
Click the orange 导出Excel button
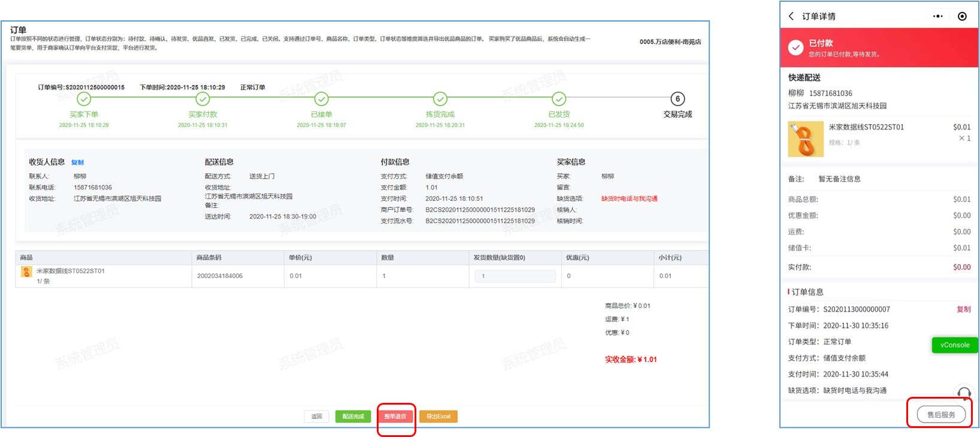click(438, 417)
